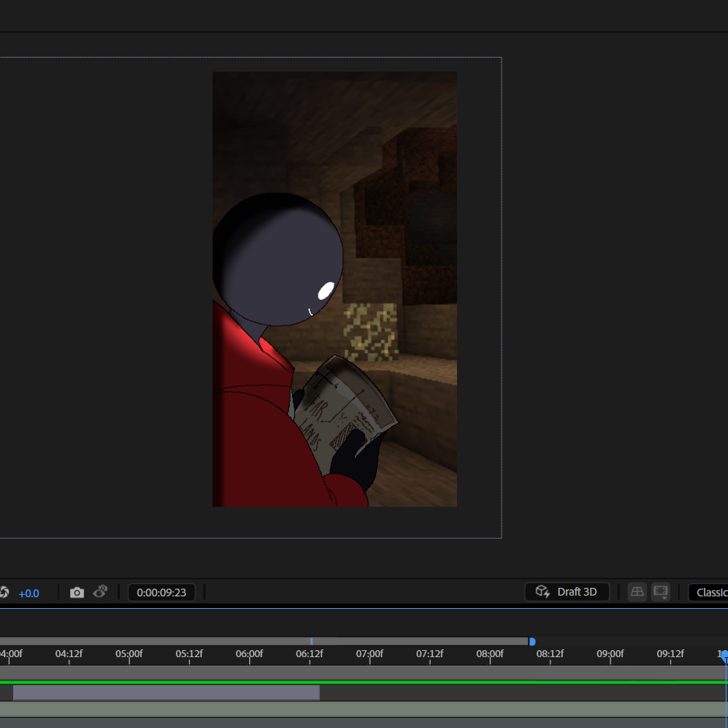
Task: Click the 09:00f mark on the time ruler
Action: 610,654
